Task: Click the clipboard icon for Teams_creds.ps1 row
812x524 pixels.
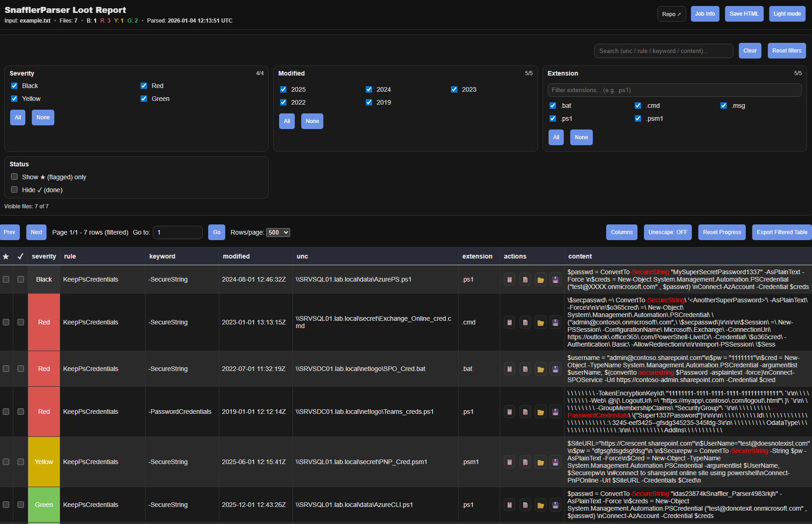Action: click(x=509, y=412)
